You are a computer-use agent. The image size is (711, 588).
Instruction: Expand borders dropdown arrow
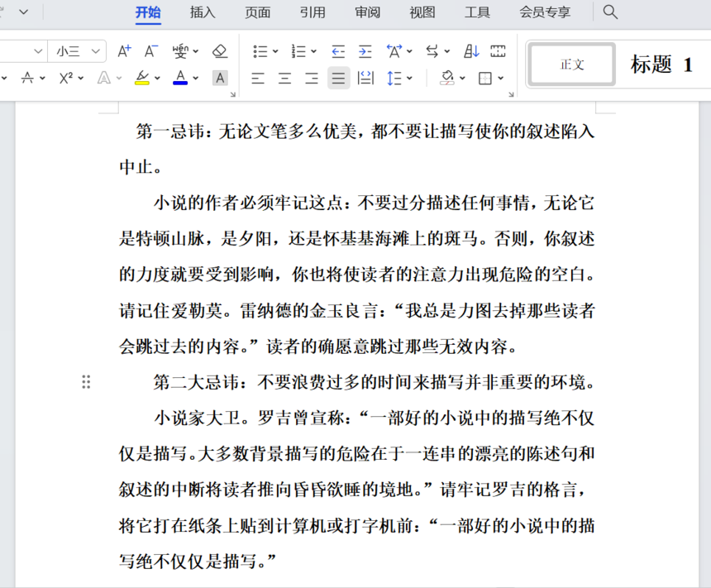coord(501,78)
